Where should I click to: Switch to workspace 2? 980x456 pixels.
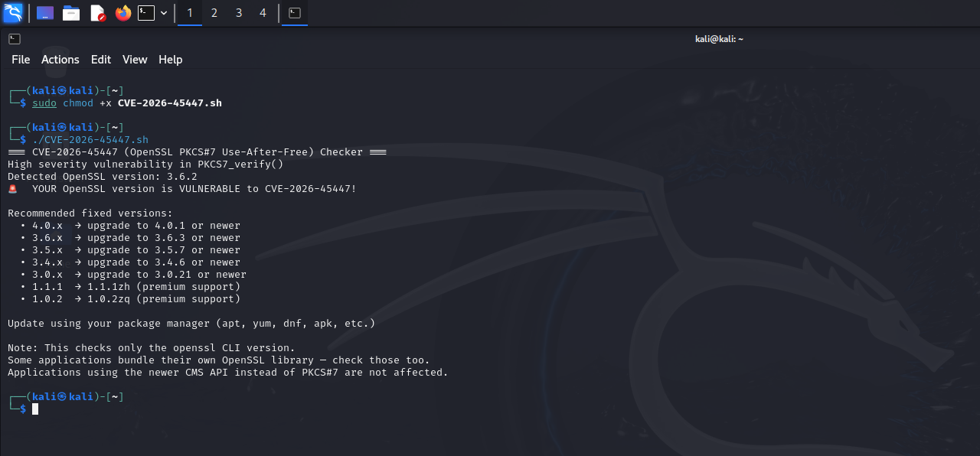(214, 13)
